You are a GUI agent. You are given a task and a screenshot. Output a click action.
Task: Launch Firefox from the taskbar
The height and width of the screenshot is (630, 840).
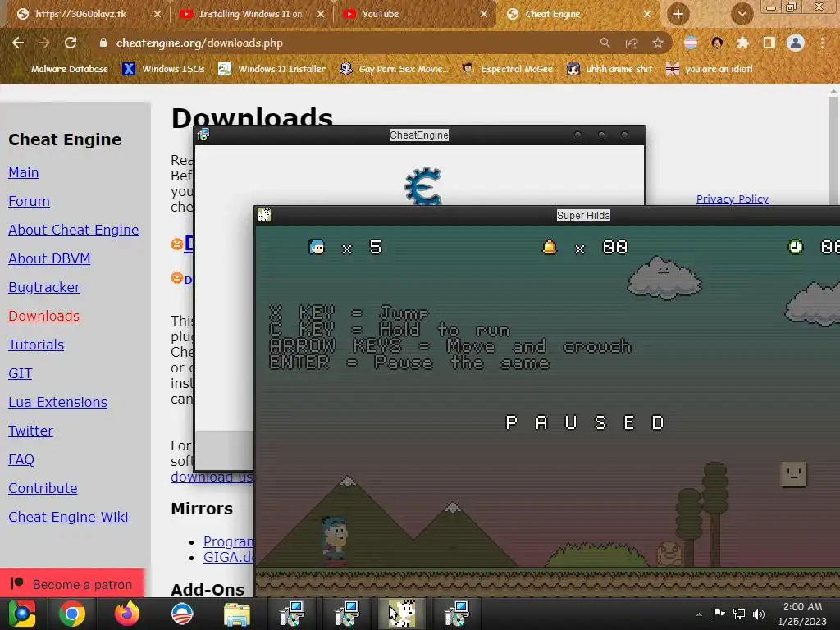coord(127,614)
